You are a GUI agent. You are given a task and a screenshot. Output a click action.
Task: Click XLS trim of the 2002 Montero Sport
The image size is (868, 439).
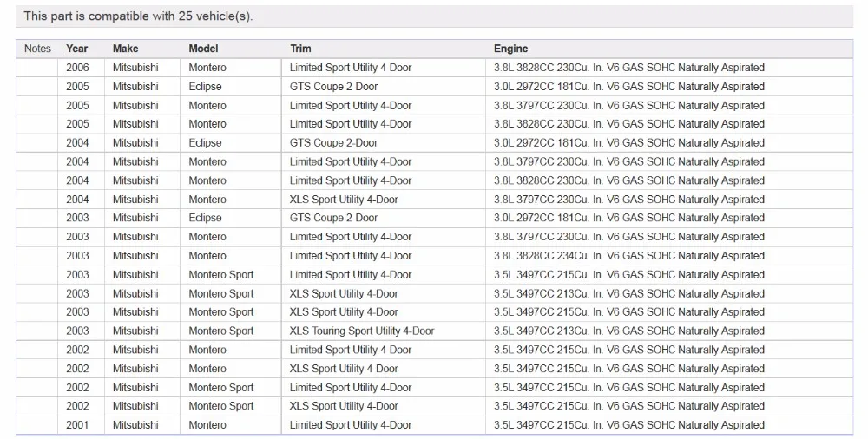[x=344, y=406]
